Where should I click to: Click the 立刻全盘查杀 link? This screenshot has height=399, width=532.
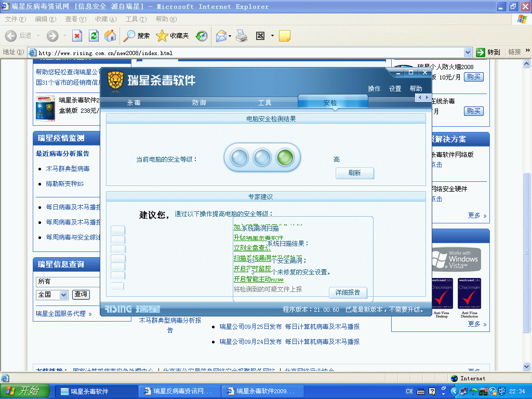(252, 248)
